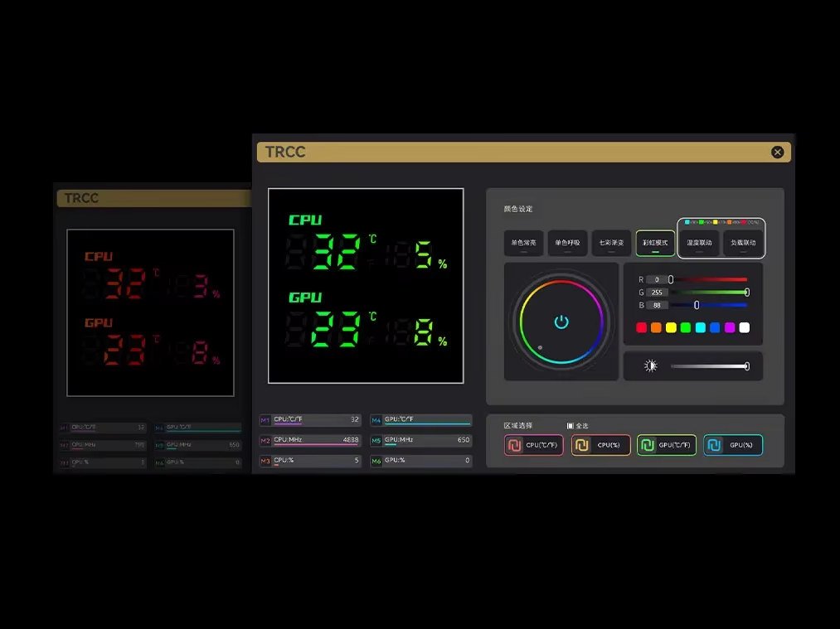Toggle the CPU(℃/℉) zone selection

click(533, 445)
